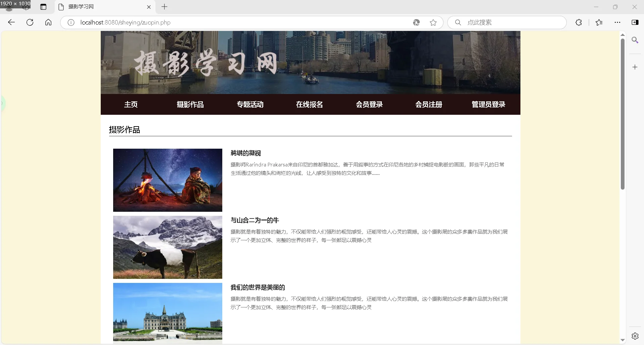Open the browser more options menu
The height and width of the screenshot is (345, 644).
[617, 22]
